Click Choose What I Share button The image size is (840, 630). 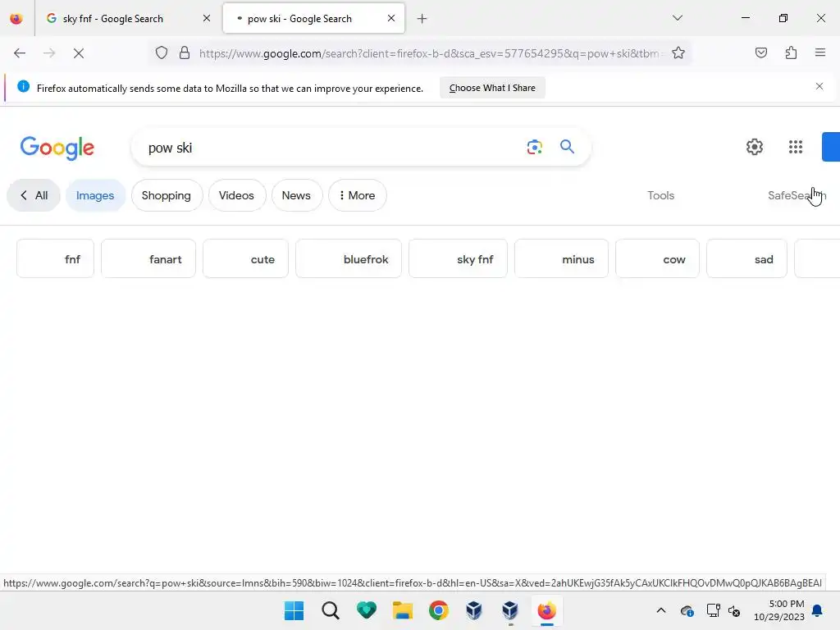pyautogui.click(x=492, y=88)
